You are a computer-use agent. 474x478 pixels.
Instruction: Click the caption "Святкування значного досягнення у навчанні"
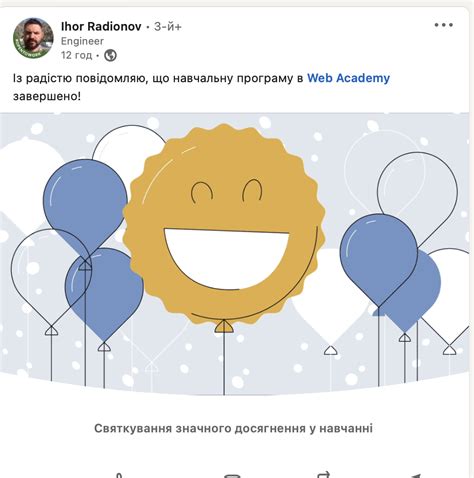pyautogui.click(x=233, y=428)
